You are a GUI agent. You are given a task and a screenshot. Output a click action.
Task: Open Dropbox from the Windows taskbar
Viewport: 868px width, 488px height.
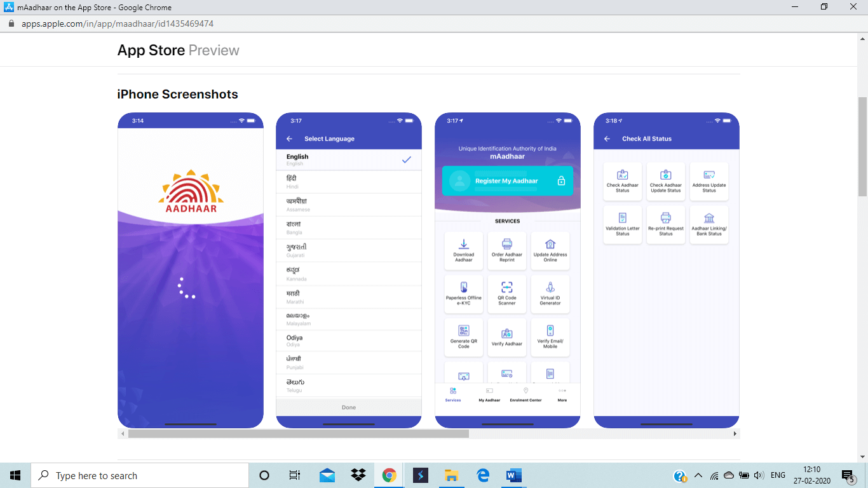click(358, 475)
